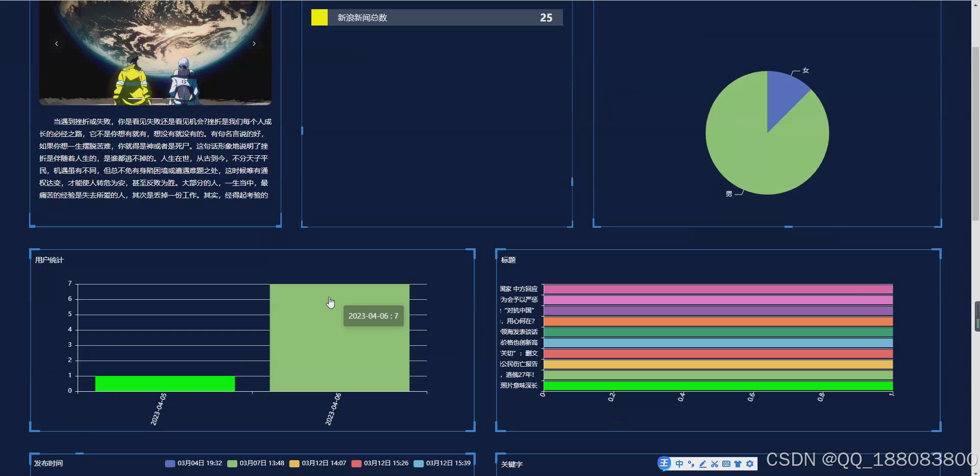The width and height of the screenshot is (980, 476).
Task: Click the anime astronauts carousel image
Action: click(x=155, y=53)
